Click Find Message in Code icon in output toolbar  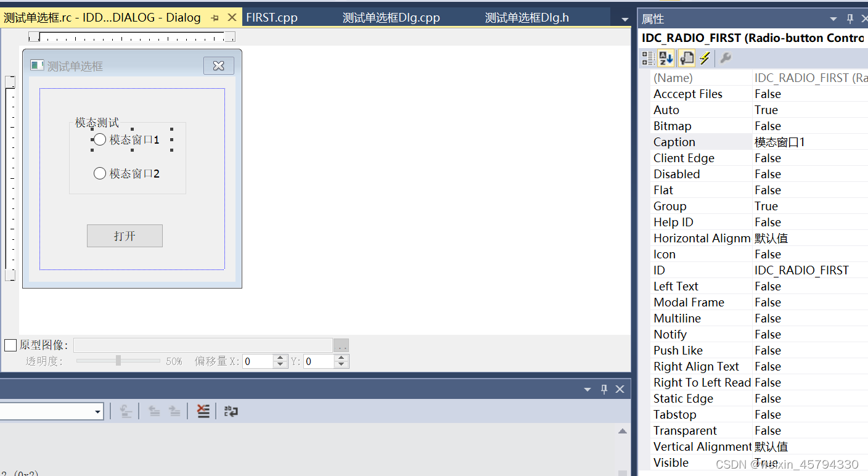pyautogui.click(x=126, y=411)
